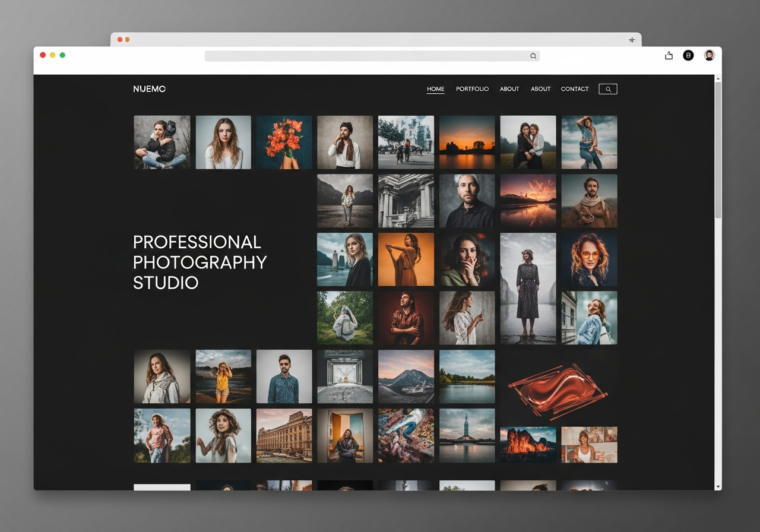
Task: Click the second ABOUT nav link
Action: click(540, 88)
